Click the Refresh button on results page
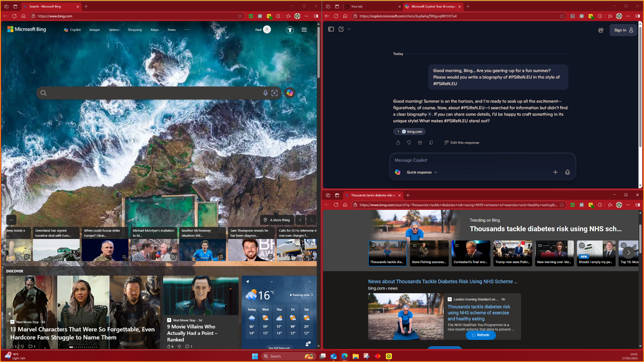Screen dimensions: 644x362 481,335
